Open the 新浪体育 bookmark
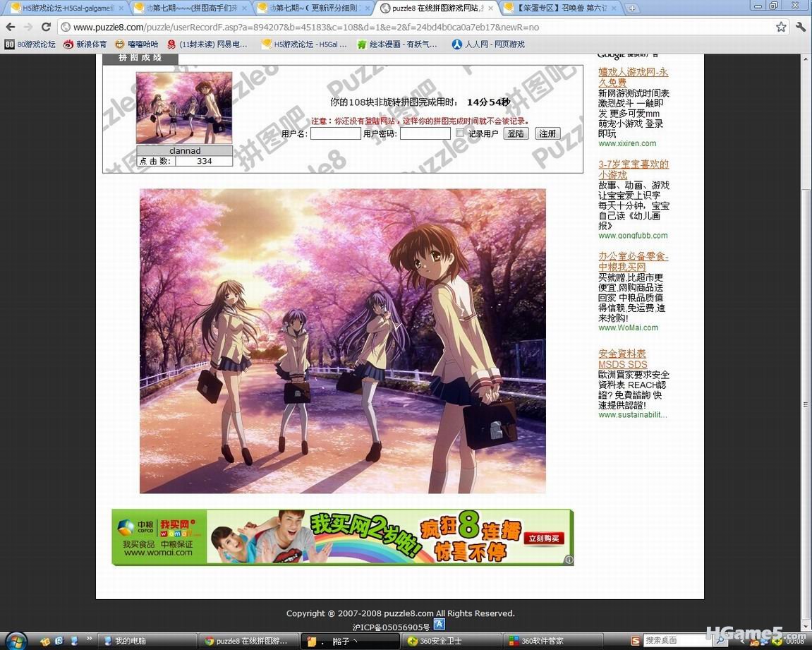Screen dimensions: 812x650 pyautogui.click(x=85, y=44)
